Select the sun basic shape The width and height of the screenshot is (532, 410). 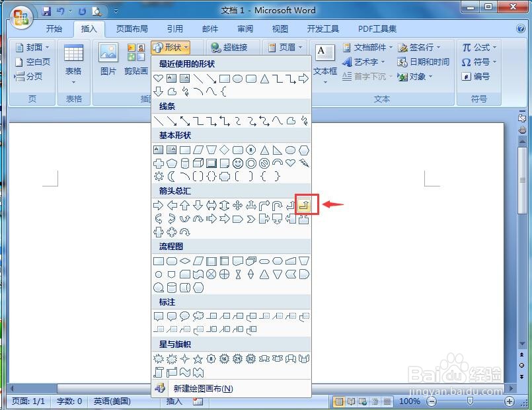point(159,177)
